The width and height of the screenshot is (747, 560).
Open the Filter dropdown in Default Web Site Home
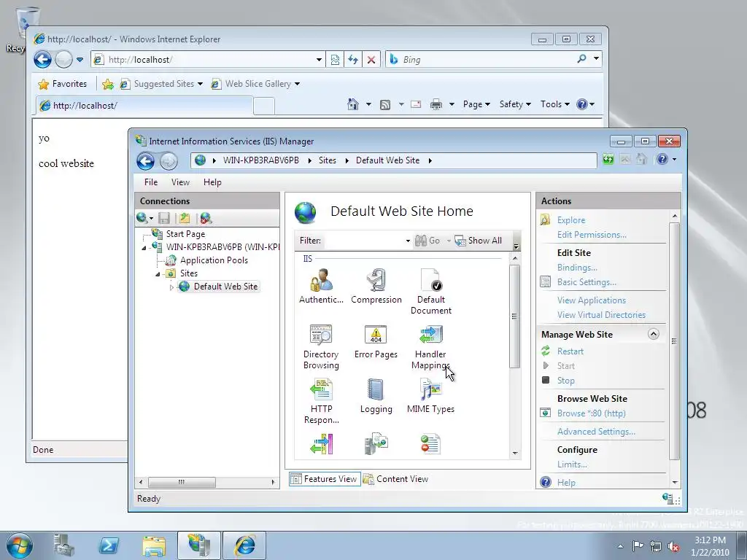[408, 241]
